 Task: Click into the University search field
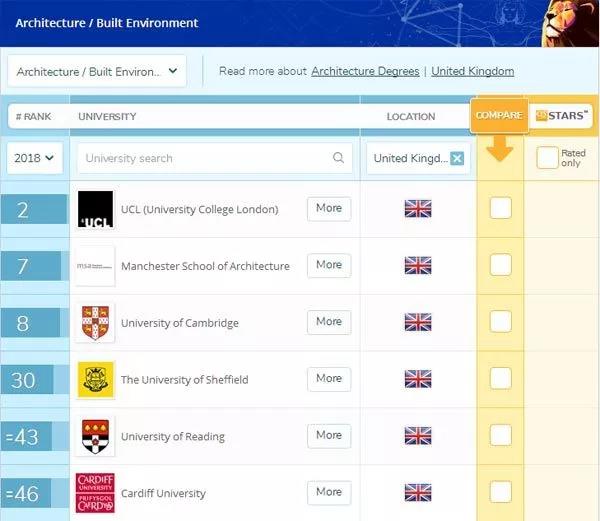tap(215, 158)
